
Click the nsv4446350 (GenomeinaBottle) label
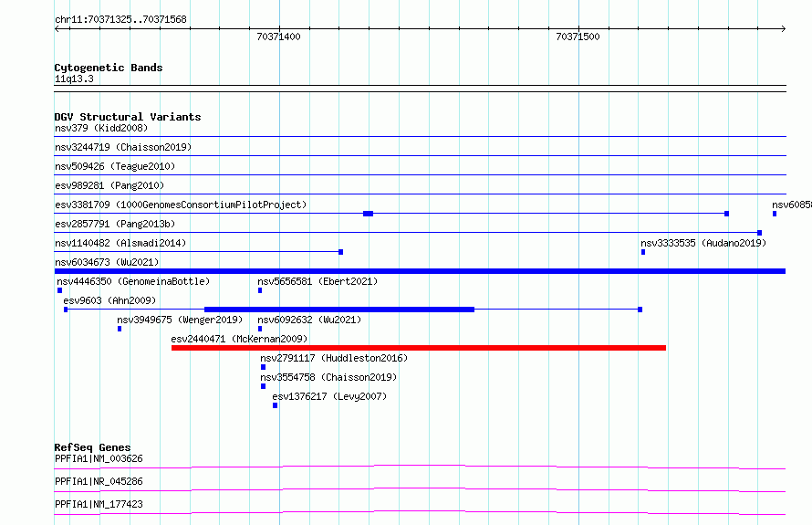pos(133,281)
